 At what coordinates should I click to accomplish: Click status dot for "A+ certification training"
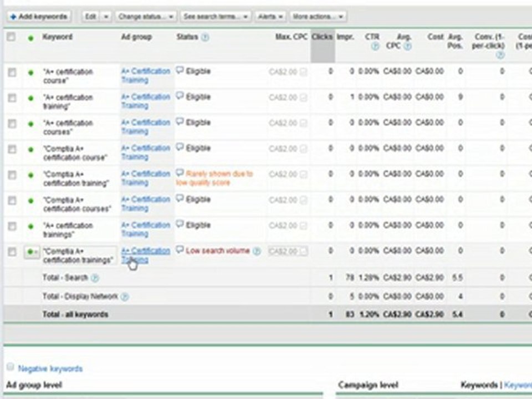click(31, 99)
